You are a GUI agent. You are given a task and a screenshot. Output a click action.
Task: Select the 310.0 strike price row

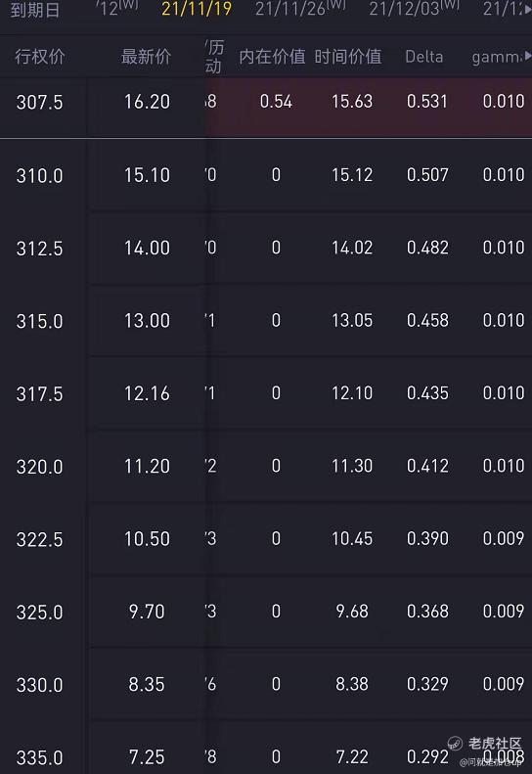click(266, 175)
